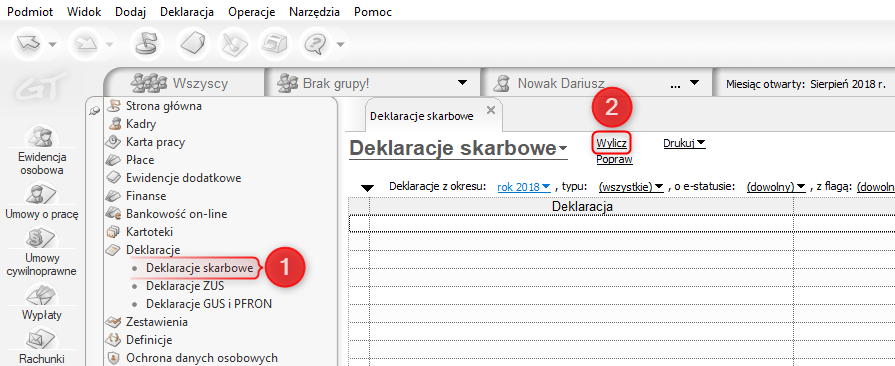Open Zestawienia in the tree
This screenshot has height=366, width=895.
point(157,322)
